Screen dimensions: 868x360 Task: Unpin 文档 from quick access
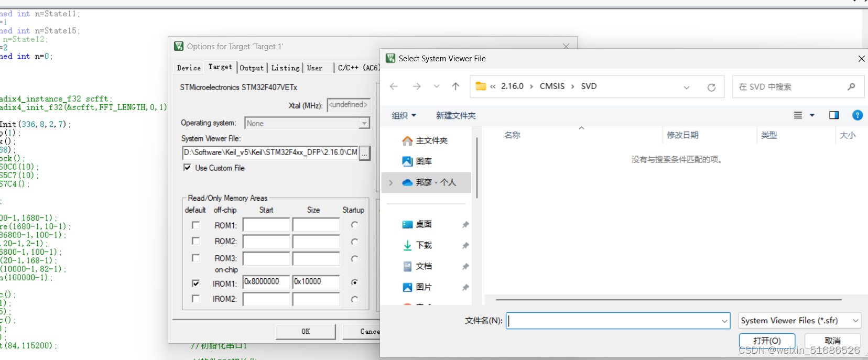(465, 267)
